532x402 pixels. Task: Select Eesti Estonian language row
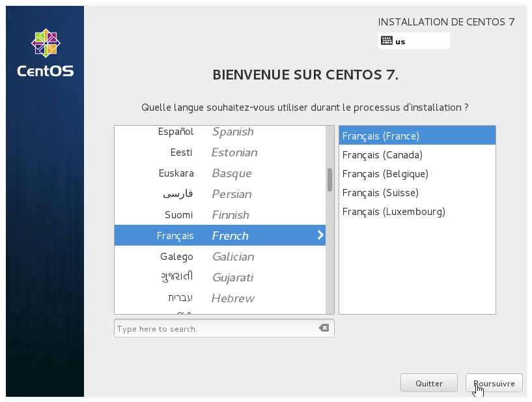tap(220, 152)
